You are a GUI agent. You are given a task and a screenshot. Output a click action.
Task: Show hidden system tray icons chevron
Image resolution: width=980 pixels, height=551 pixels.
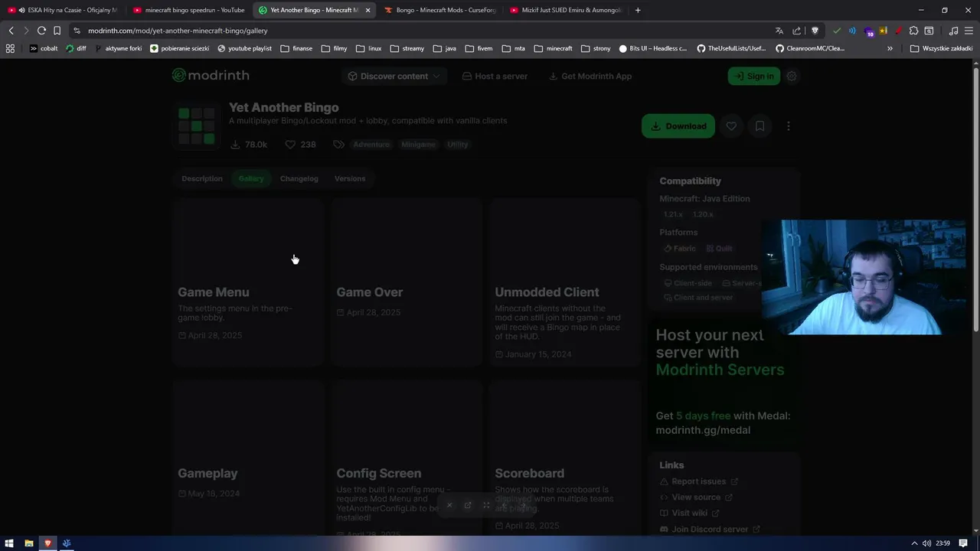914,543
